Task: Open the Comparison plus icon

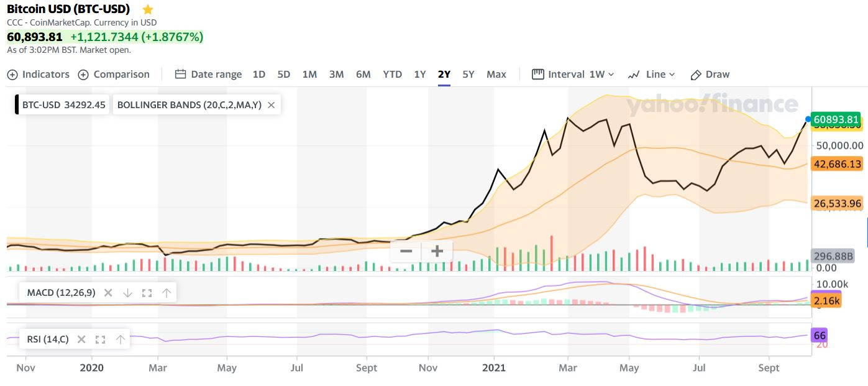Action: (x=83, y=75)
